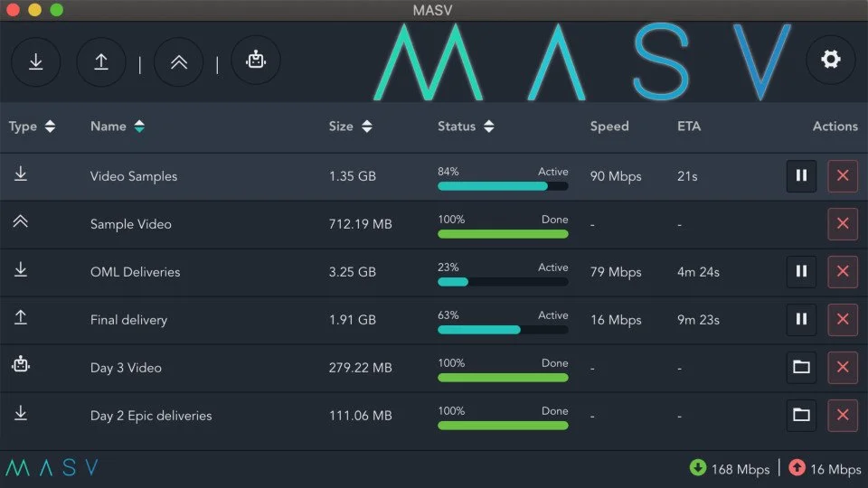Image resolution: width=868 pixels, height=488 pixels.
Task: Click the OML Deliveries progress bar
Action: click(503, 282)
